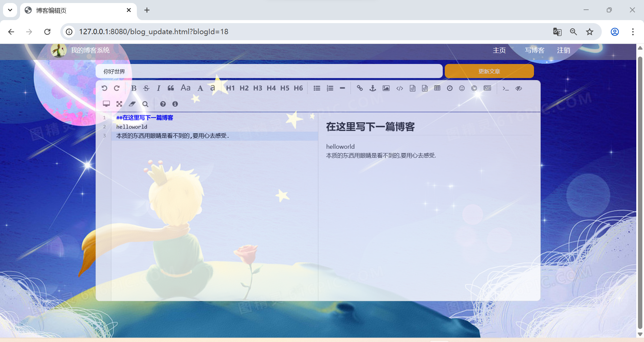
Task: Click 注销 to log out
Action: coord(563,50)
